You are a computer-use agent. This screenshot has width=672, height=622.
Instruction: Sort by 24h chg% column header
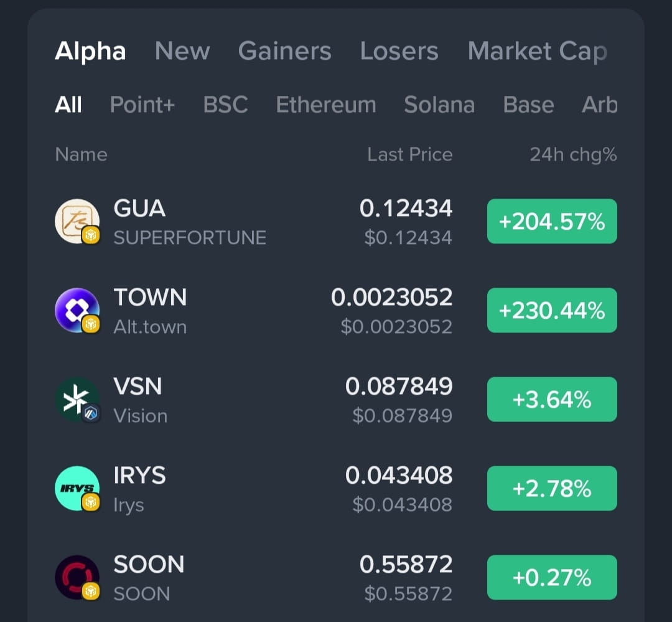pyautogui.click(x=573, y=154)
